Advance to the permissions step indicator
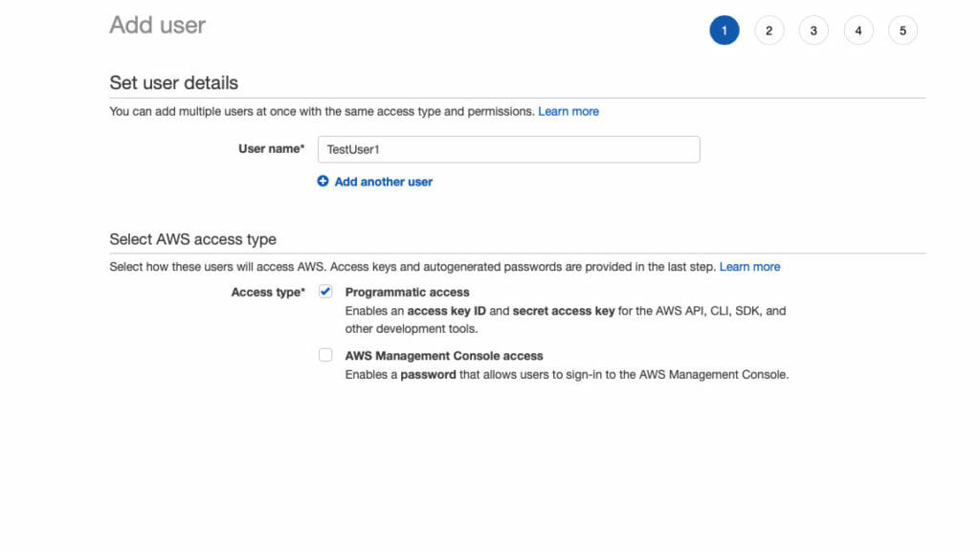Screen dimensions: 980x551 tap(769, 30)
